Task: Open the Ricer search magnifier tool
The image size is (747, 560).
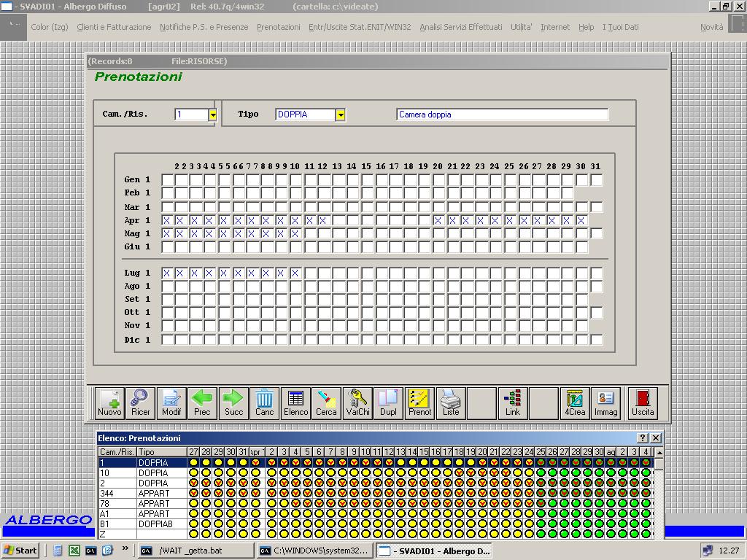Action: pos(140,403)
